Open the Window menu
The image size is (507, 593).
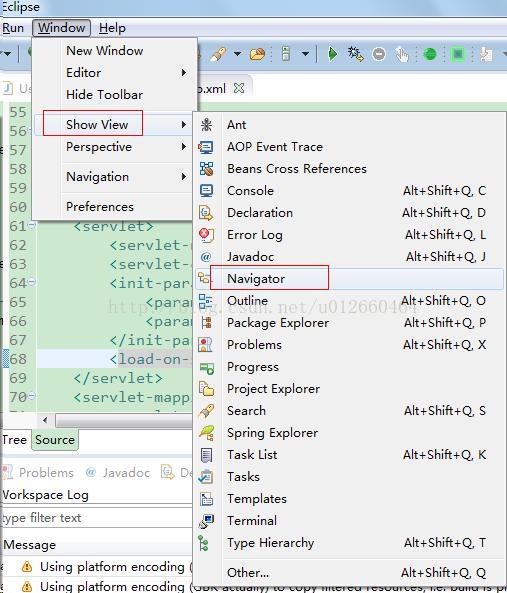coord(61,28)
